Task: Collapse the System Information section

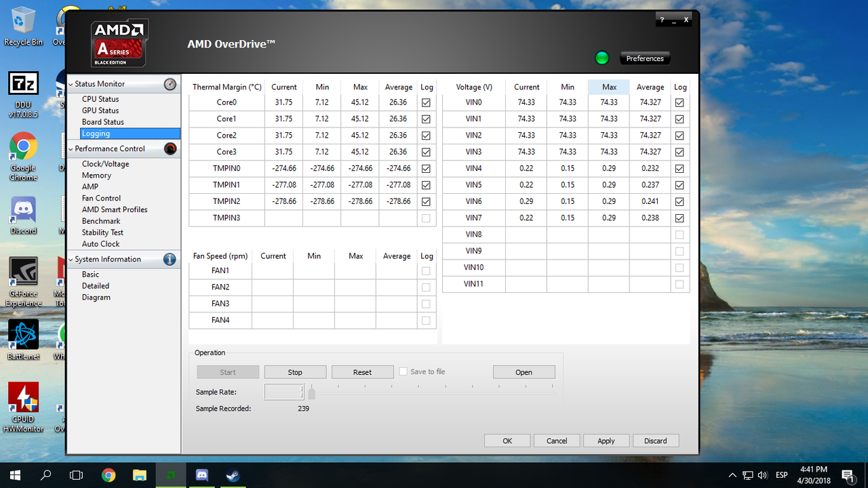Action: (71, 259)
